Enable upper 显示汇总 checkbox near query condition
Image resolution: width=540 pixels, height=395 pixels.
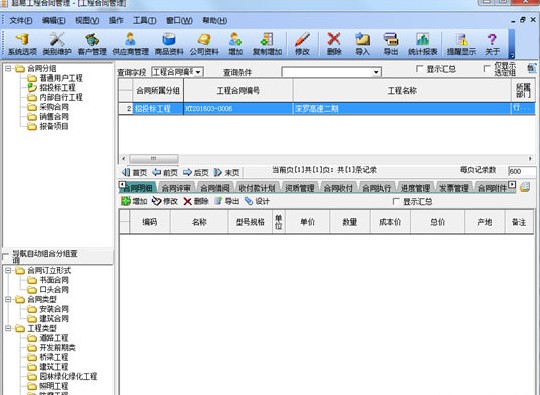(x=419, y=69)
